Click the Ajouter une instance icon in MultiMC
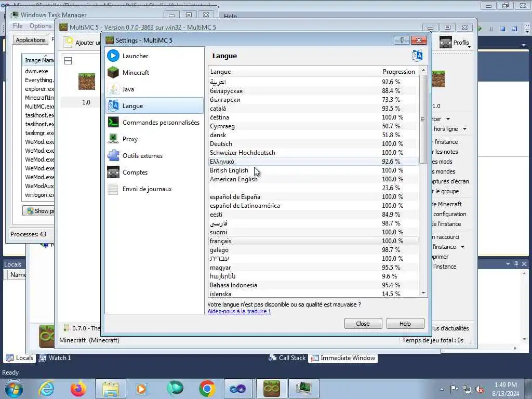The image size is (532, 399). 69,42
